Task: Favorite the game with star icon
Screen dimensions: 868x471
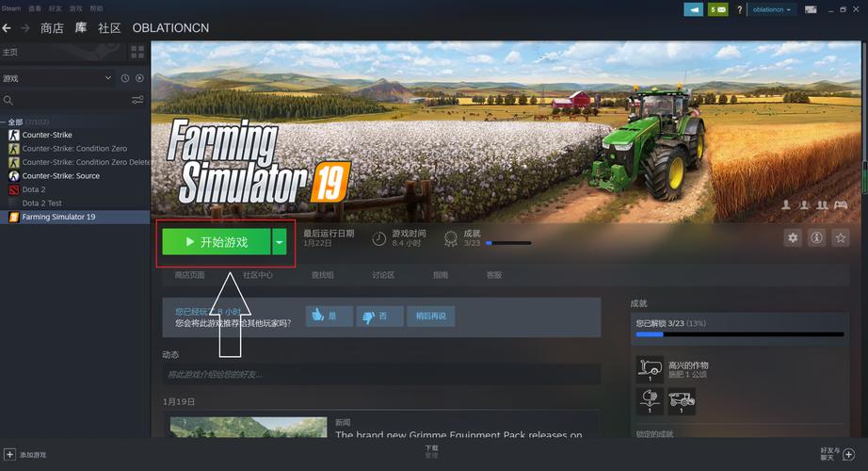Action: pos(841,237)
